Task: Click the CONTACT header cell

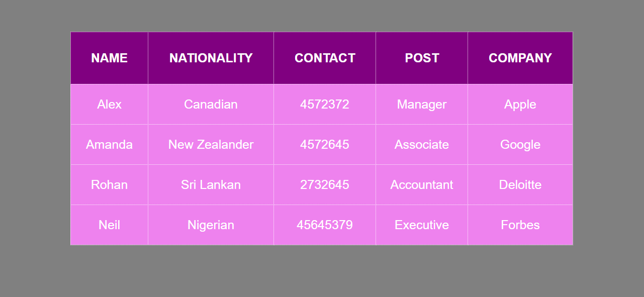Action: click(325, 58)
